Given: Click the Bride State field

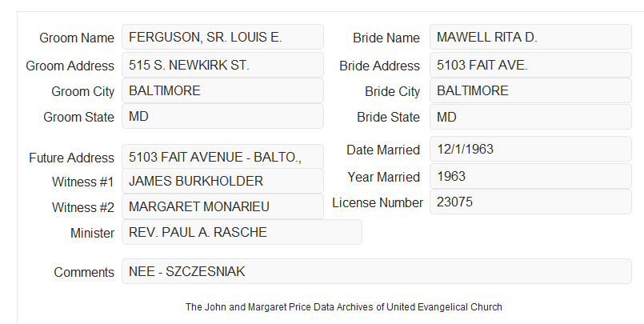Looking at the screenshot, I should 530,117.
